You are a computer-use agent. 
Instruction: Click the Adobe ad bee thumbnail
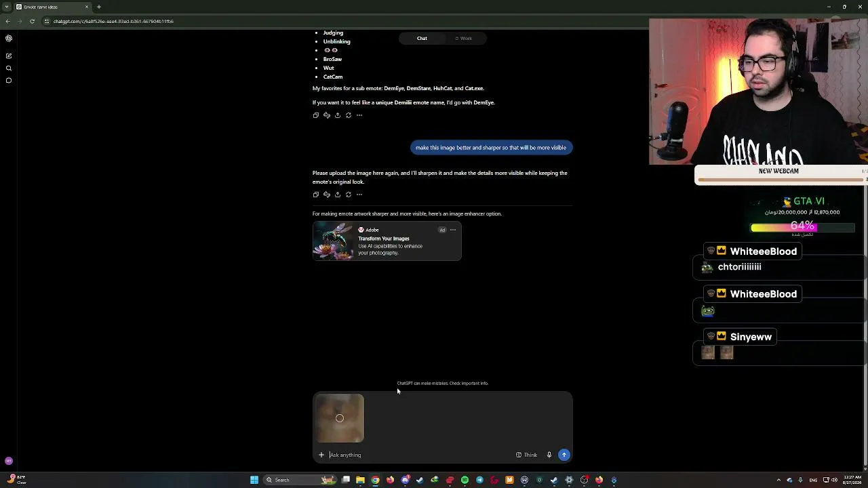(333, 241)
